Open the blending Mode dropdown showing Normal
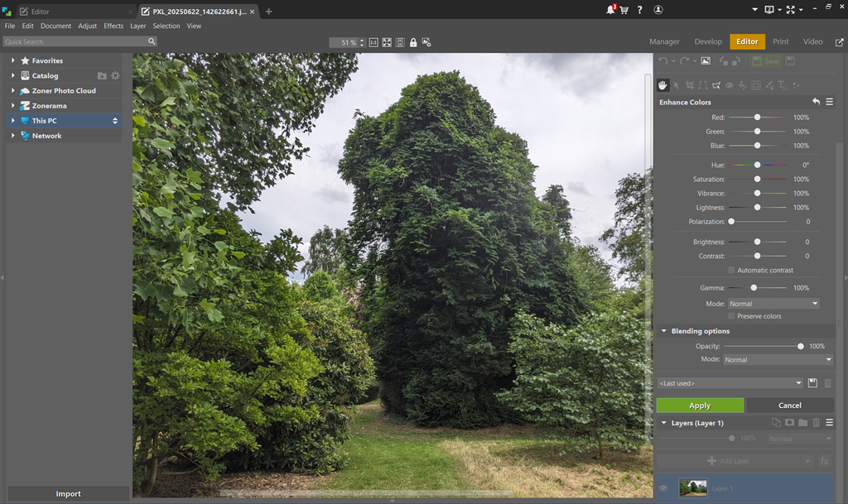This screenshot has width=848, height=504. (x=777, y=359)
